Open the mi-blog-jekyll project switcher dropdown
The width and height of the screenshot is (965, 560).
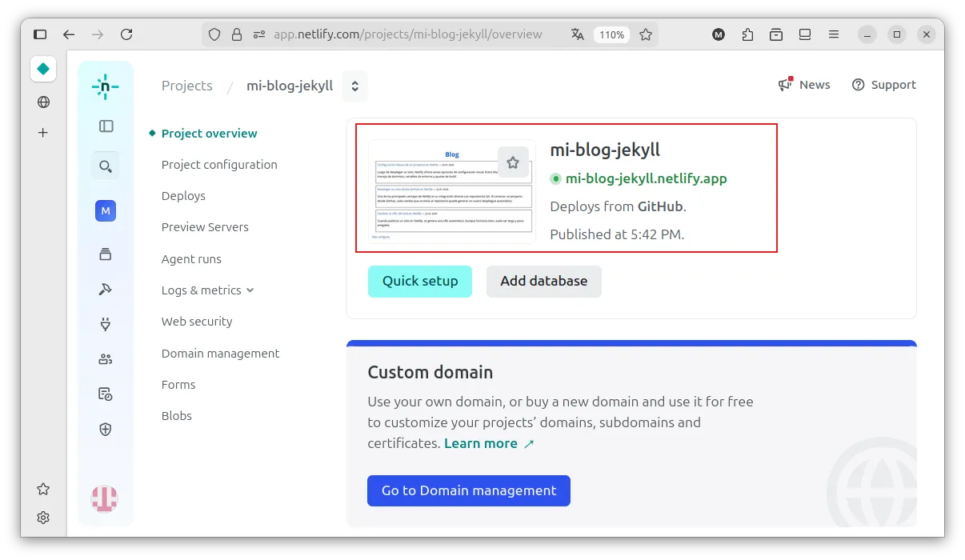(x=354, y=86)
